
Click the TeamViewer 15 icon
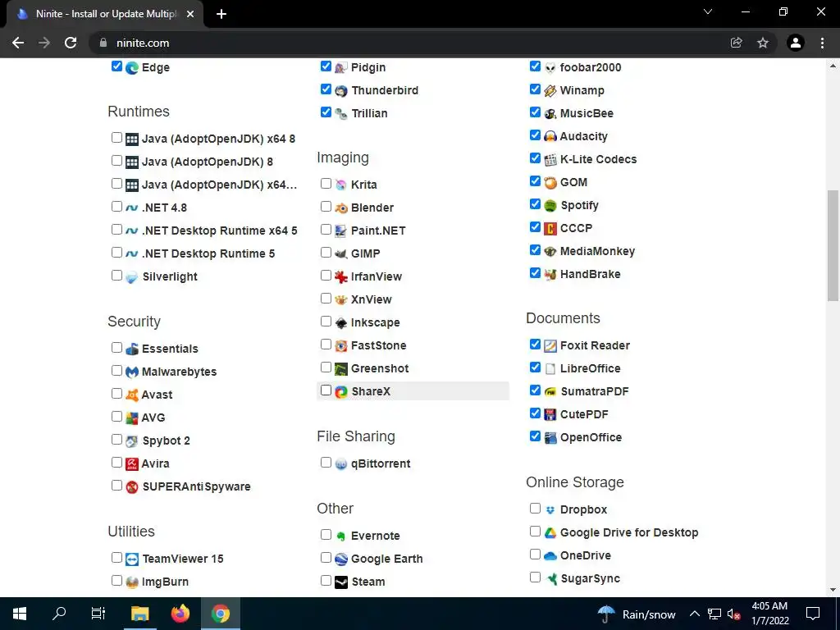click(132, 559)
